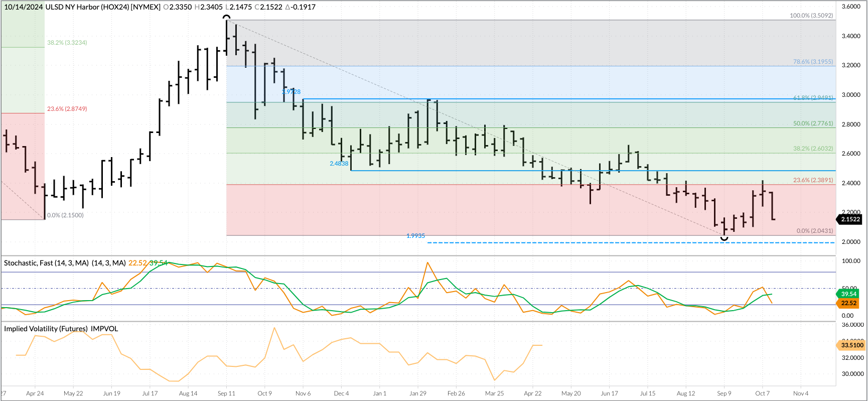
Task: Click the Sep 11 date on time axis
Action: pos(226,393)
